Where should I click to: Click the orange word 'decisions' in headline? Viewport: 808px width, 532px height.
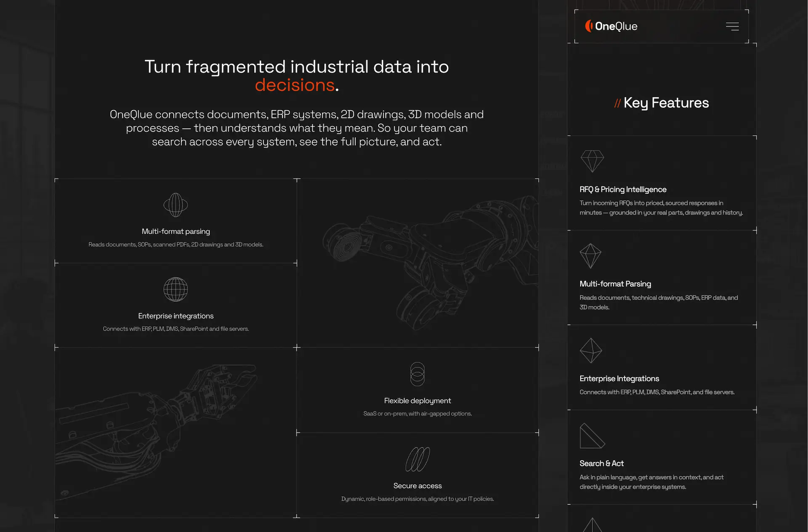pyautogui.click(x=295, y=85)
